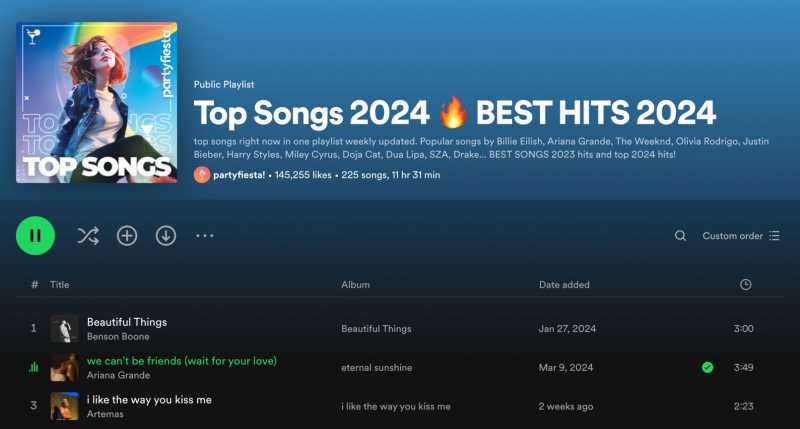
Task: Open the Benson Boone artist link
Action: click(x=118, y=337)
